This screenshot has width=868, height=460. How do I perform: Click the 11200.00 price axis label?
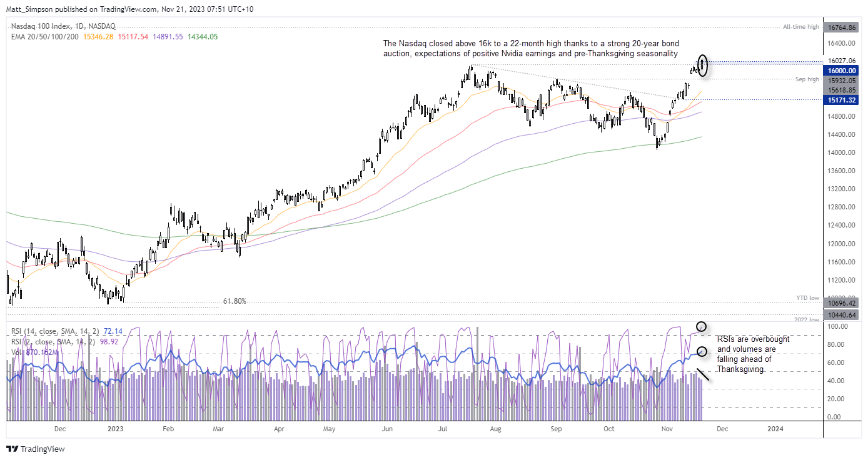point(842,280)
